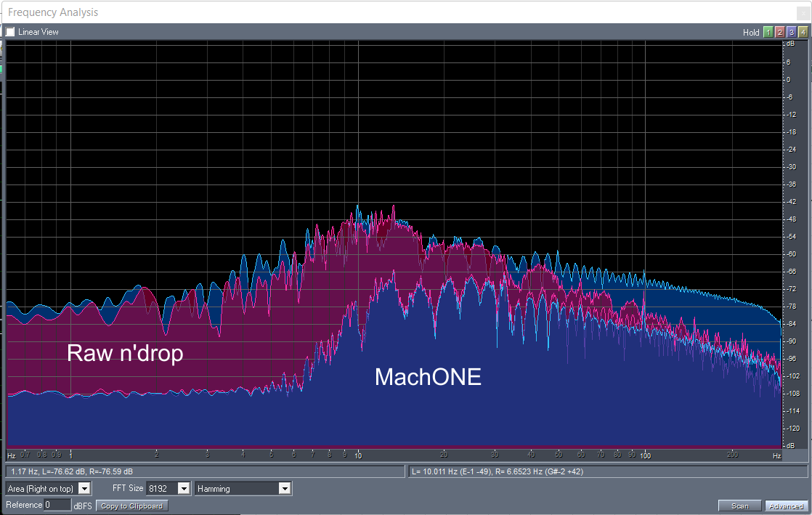The width and height of the screenshot is (812, 515).
Task: Click the 'MachONE' label on the graph
Action: [428, 377]
